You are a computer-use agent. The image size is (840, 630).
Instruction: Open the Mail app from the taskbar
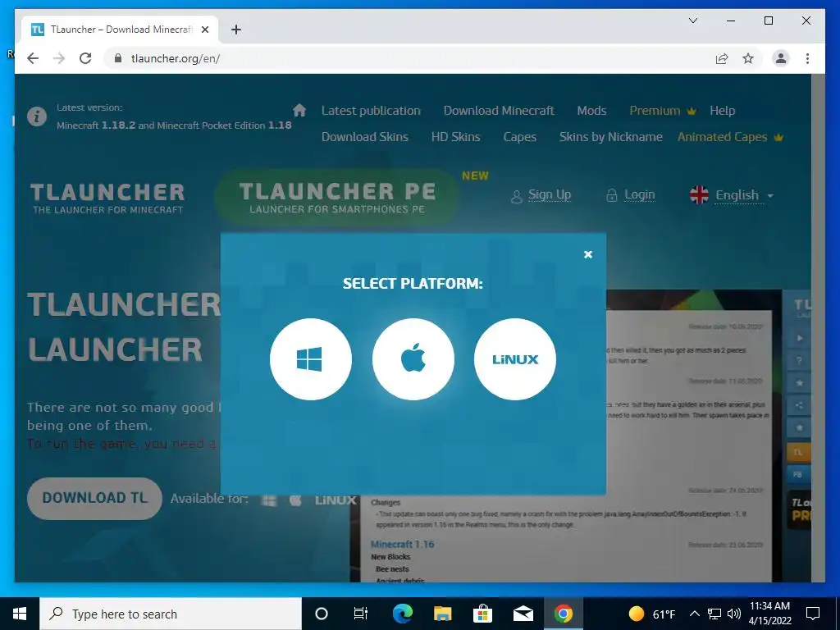point(523,614)
